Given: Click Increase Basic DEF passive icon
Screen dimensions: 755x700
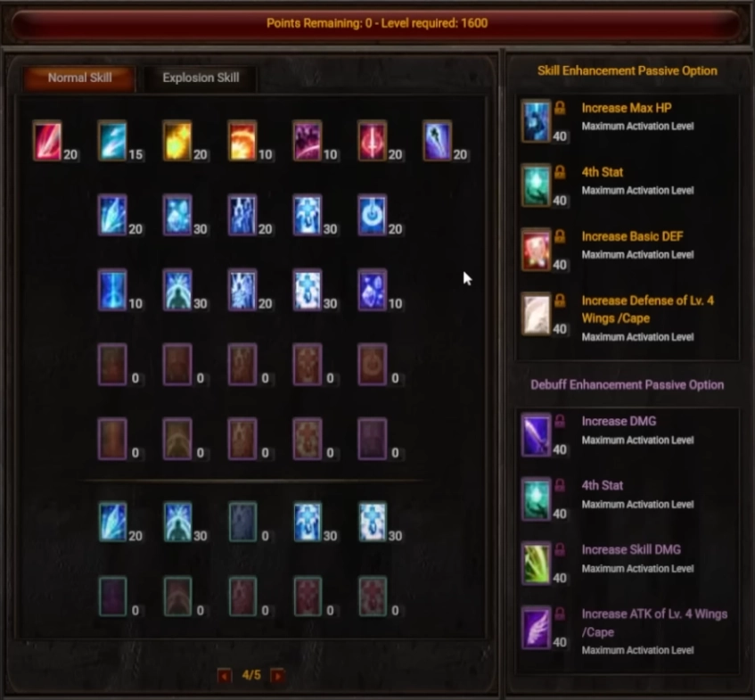Looking at the screenshot, I should pyautogui.click(x=536, y=250).
